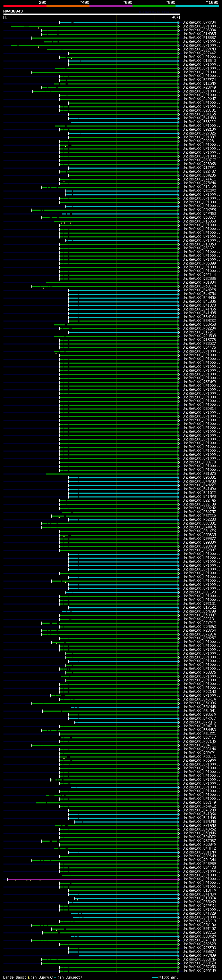Select the UniRef100_B4IW90 label
The height and width of the screenshot is (980, 222).
point(199,489)
